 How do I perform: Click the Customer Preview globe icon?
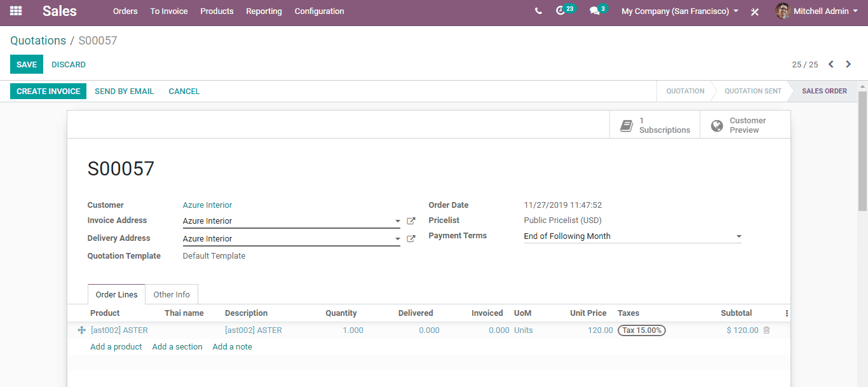pyautogui.click(x=717, y=125)
